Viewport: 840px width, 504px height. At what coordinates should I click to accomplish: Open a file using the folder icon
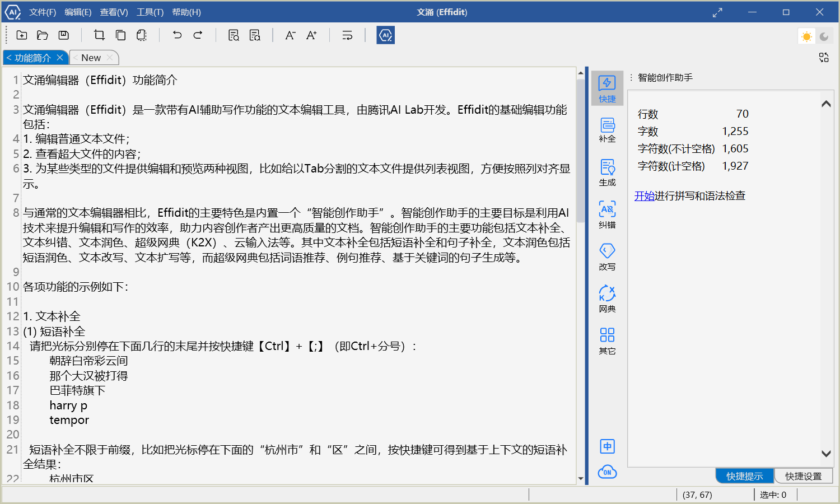click(x=43, y=35)
